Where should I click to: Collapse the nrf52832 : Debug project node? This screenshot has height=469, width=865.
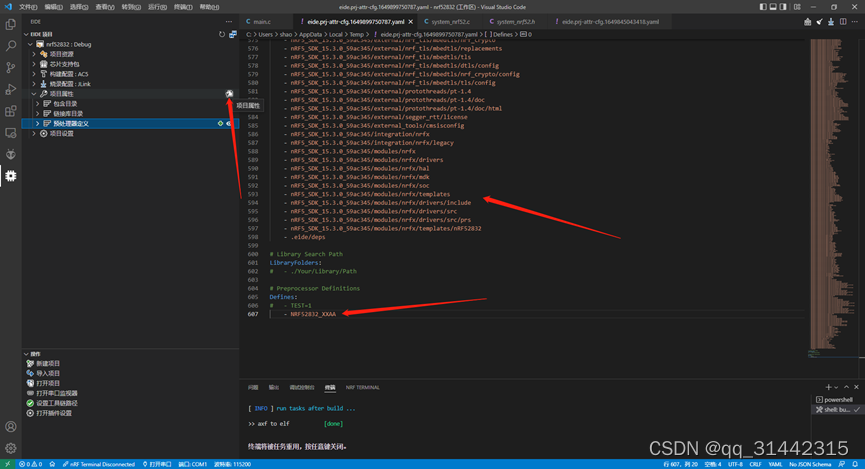pos(30,44)
